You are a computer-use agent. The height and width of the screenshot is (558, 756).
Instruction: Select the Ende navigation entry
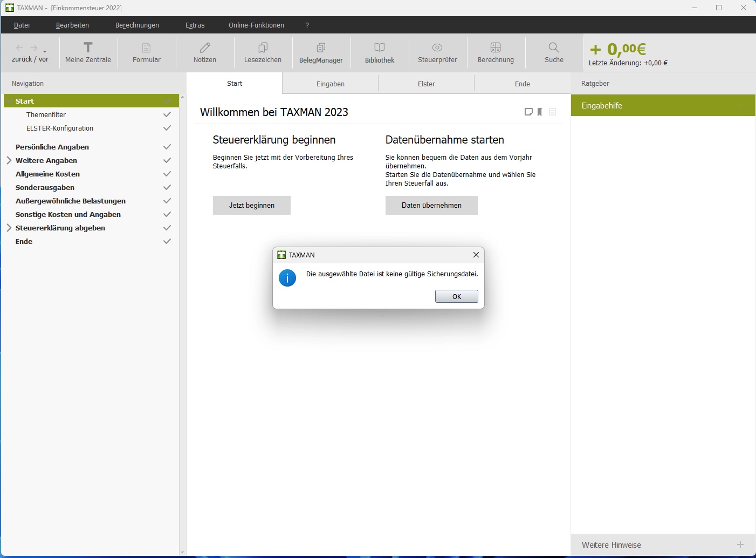tap(24, 241)
